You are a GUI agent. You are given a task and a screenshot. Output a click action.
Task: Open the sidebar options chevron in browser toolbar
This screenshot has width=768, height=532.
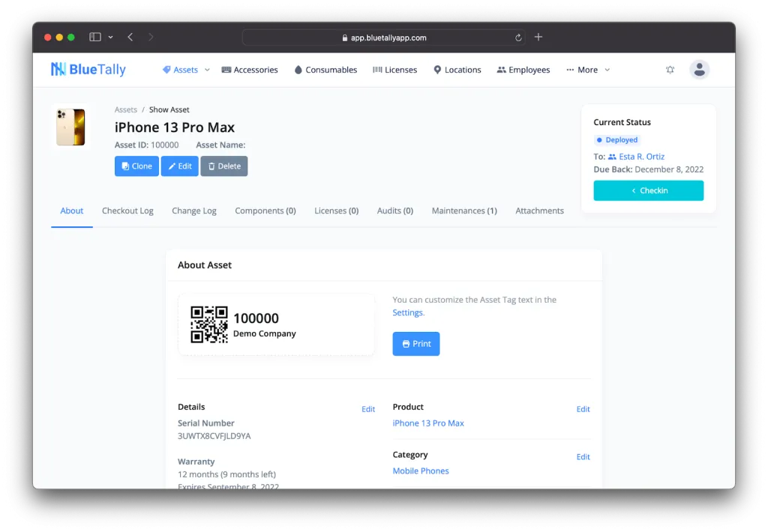(x=111, y=37)
